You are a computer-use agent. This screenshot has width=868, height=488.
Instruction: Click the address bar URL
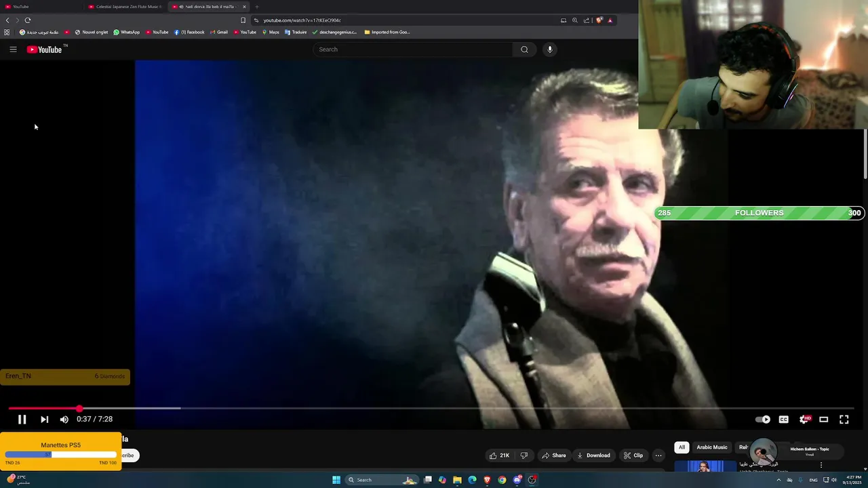click(x=302, y=20)
